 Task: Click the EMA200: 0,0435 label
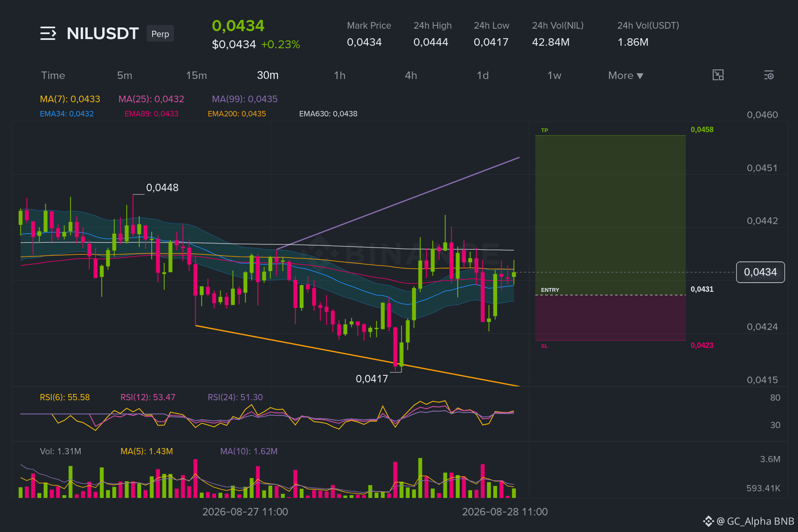pyautogui.click(x=237, y=114)
